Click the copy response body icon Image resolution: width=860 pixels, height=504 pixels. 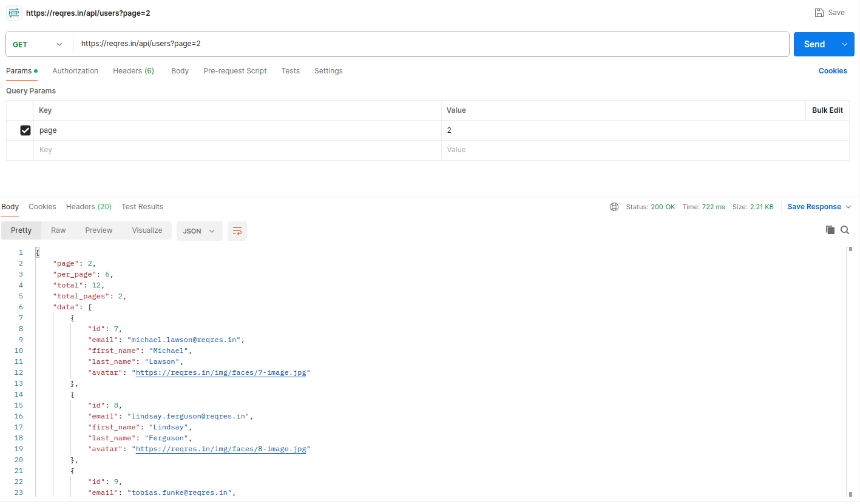[x=830, y=230]
